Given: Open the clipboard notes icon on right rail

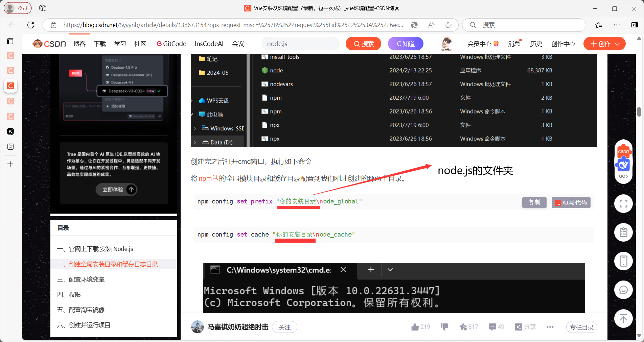Looking at the screenshot, I should coord(623,233).
